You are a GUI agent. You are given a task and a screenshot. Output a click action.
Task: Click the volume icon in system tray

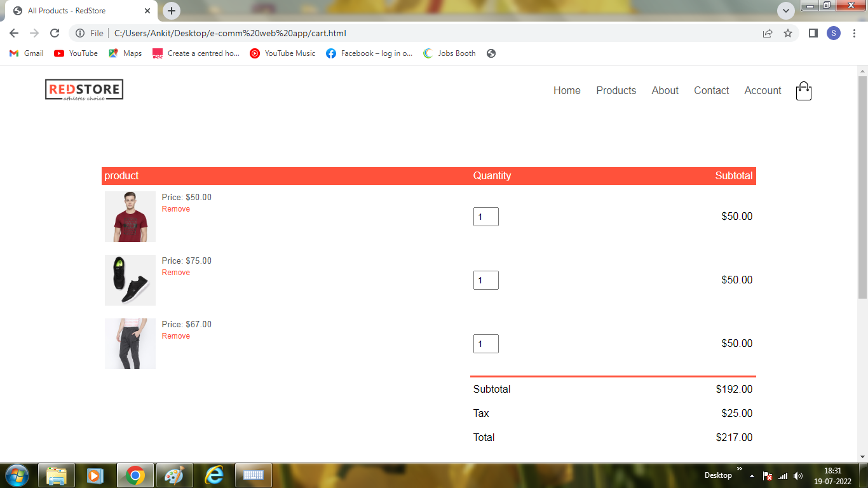pyautogui.click(x=798, y=476)
